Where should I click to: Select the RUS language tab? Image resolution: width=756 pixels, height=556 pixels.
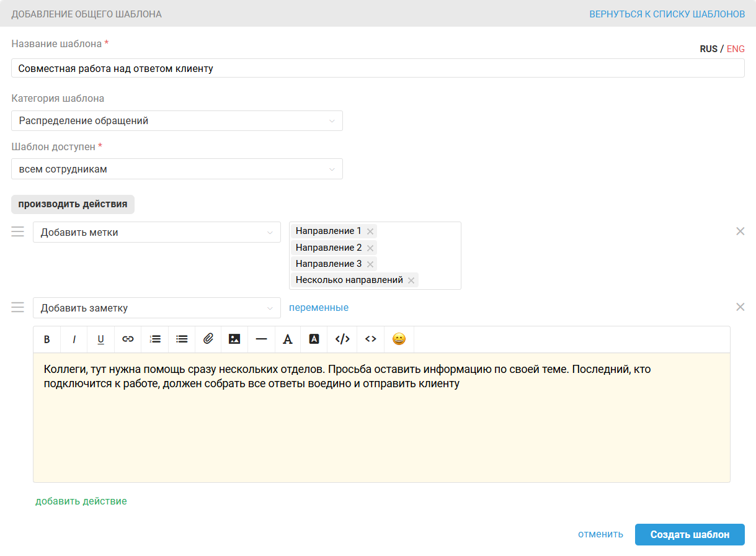tap(708, 49)
